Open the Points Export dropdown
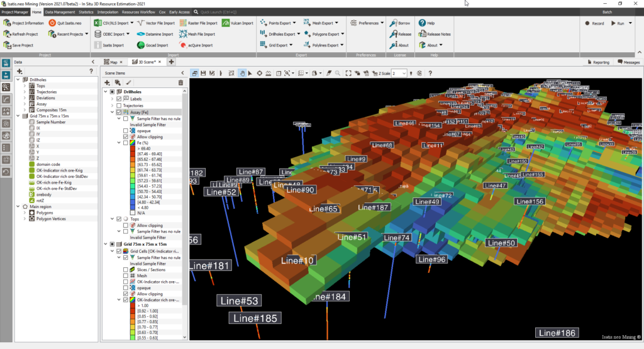This screenshot has width=644, height=349. pyautogui.click(x=294, y=23)
